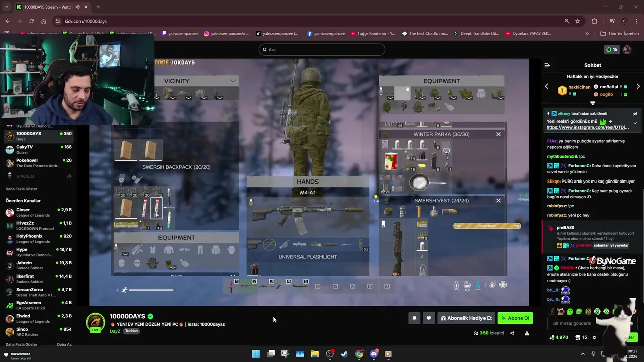The width and height of the screenshot is (644, 362).
Task: Close the Winter Parka container in game
Action: pos(498,134)
